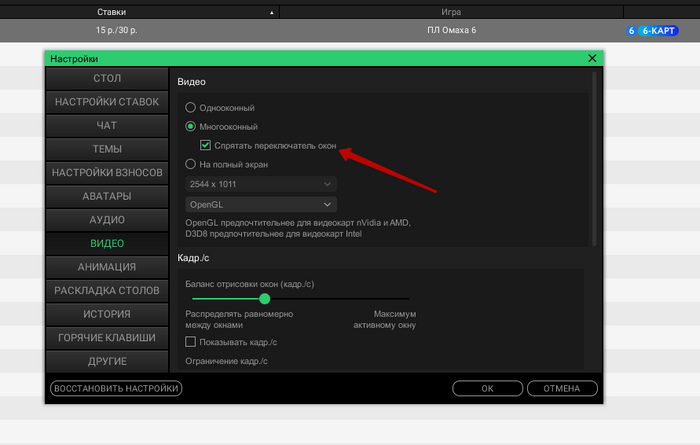Uncheck Спрятать переключатель окон checkbox
700x445 pixels.
[x=205, y=146]
